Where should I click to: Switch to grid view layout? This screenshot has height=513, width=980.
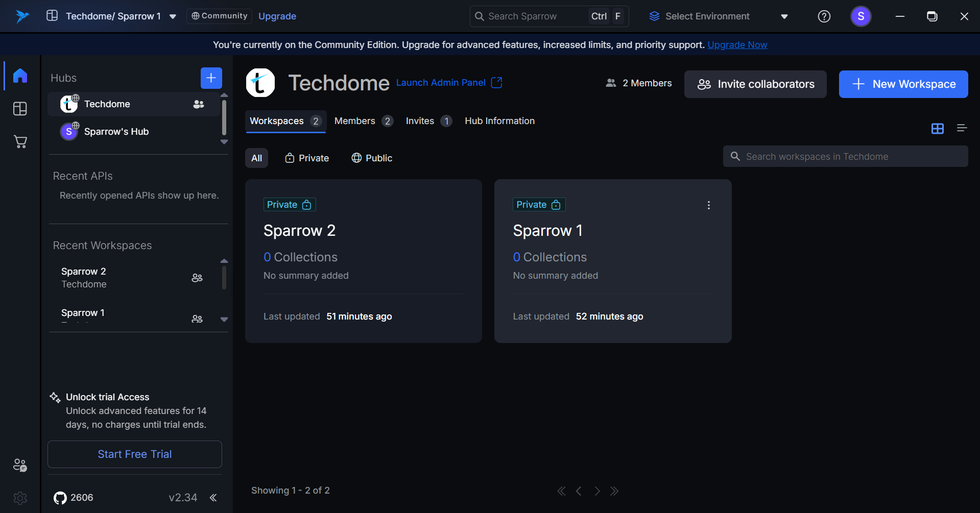pyautogui.click(x=937, y=129)
